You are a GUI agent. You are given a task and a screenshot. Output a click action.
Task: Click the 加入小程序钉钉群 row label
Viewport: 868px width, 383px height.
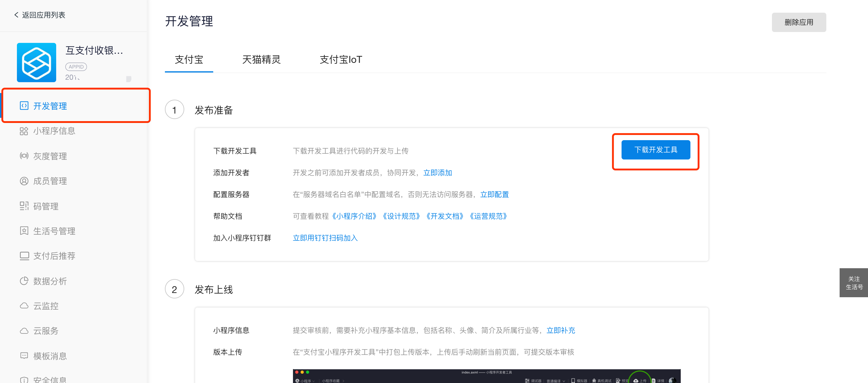coord(242,238)
